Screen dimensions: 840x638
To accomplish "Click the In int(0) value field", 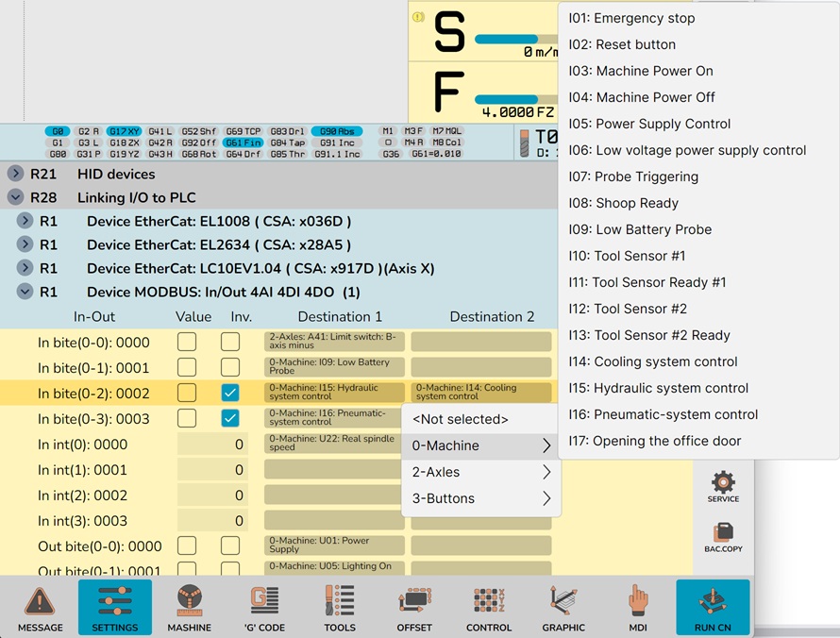I will (212, 445).
